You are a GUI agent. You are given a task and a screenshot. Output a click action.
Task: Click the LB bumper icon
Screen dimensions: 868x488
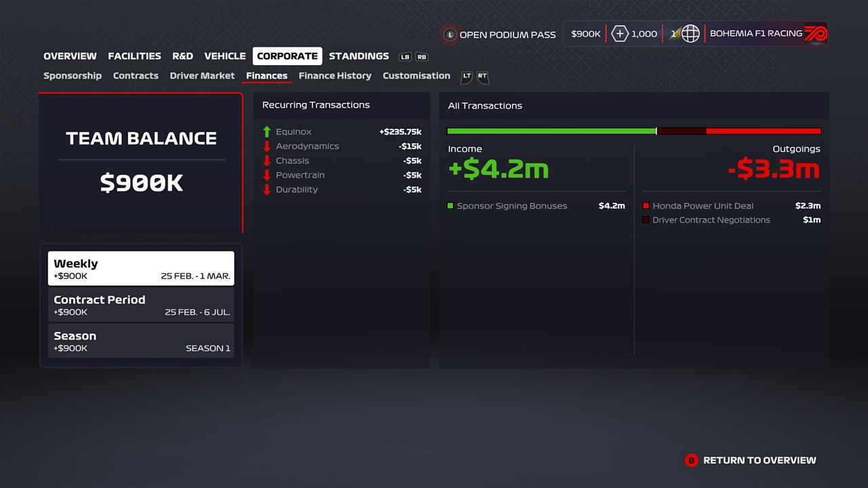pyautogui.click(x=405, y=57)
